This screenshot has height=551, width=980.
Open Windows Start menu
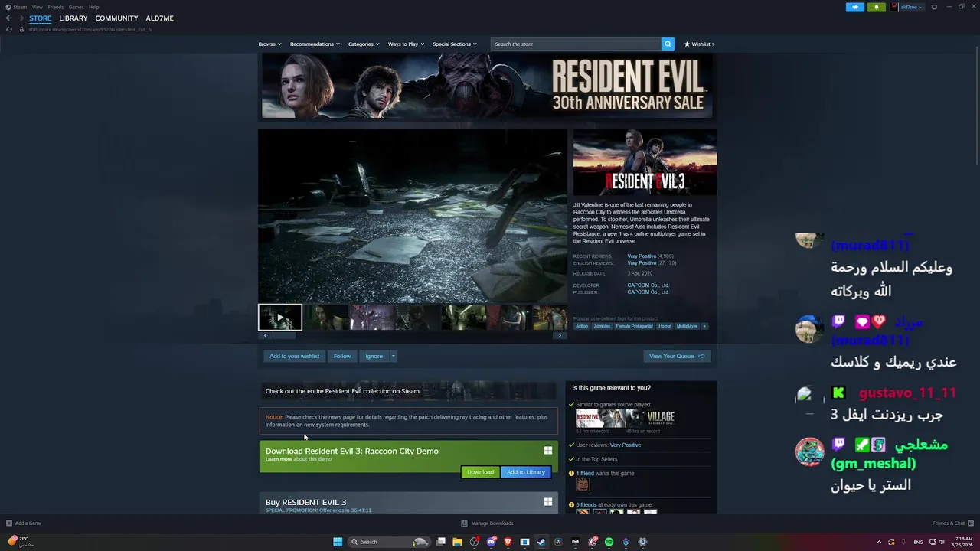(338, 542)
